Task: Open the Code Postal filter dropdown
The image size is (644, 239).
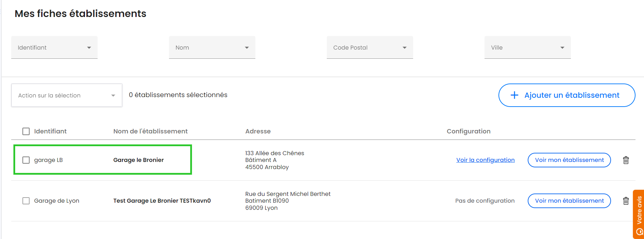Action: click(370, 48)
